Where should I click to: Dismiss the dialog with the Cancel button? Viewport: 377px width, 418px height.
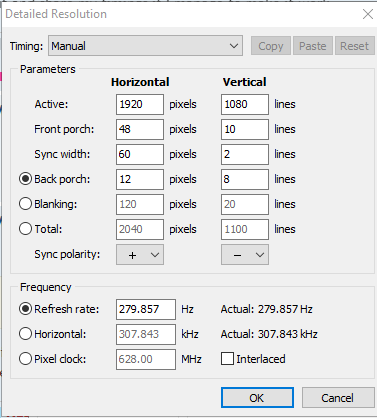(338, 397)
